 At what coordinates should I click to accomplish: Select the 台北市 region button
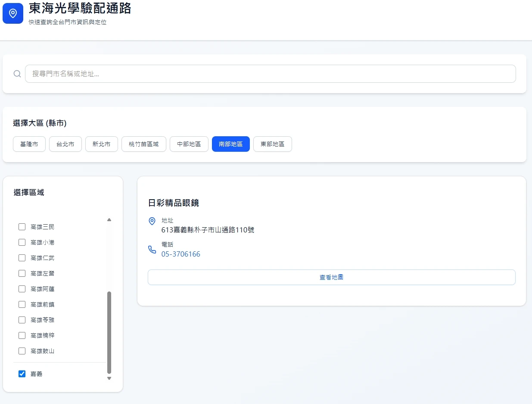[x=65, y=144]
